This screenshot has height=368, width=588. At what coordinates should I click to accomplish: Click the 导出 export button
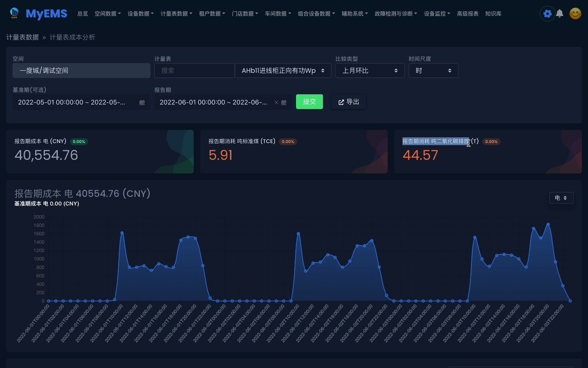(349, 102)
